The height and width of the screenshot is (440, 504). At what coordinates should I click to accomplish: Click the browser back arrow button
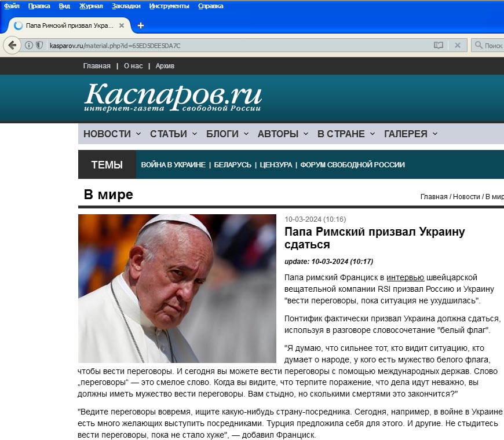tap(12, 45)
